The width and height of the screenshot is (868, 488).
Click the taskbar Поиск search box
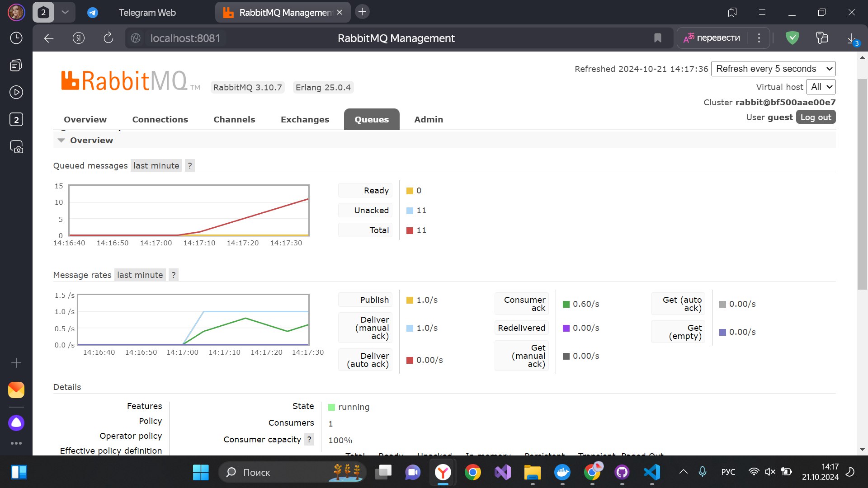(292, 473)
